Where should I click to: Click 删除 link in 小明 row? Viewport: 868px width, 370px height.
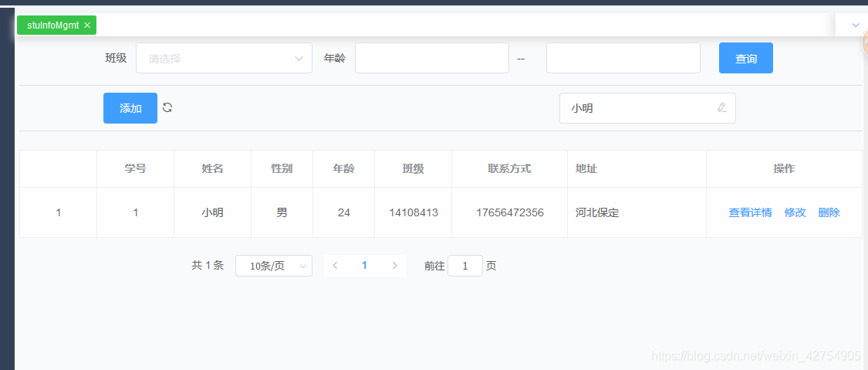tap(829, 212)
